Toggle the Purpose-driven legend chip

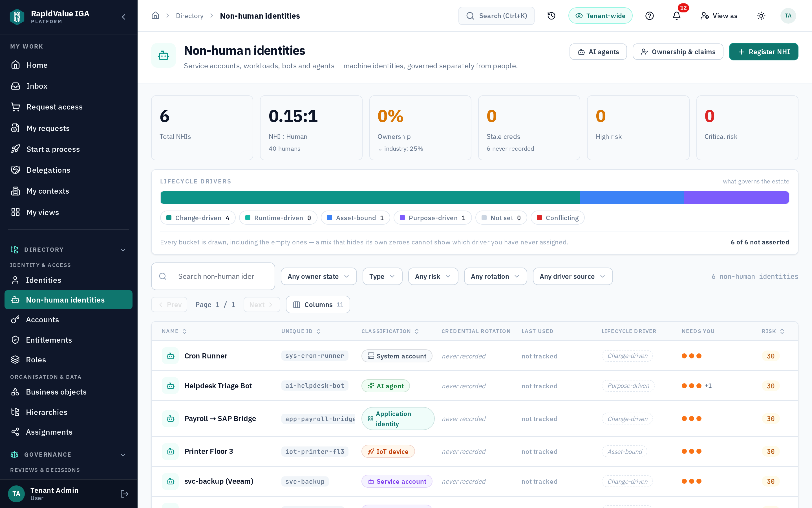pyautogui.click(x=433, y=218)
